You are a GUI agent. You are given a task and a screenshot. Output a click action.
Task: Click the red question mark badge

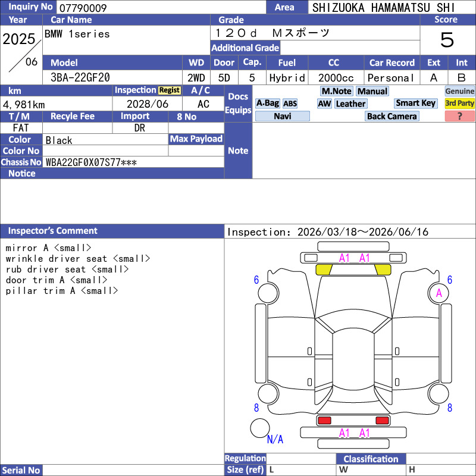(x=459, y=117)
